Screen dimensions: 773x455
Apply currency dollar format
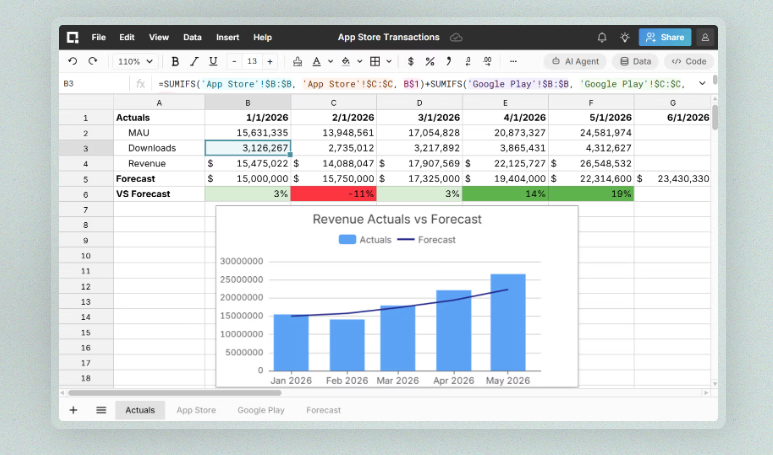tap(411, 62)
